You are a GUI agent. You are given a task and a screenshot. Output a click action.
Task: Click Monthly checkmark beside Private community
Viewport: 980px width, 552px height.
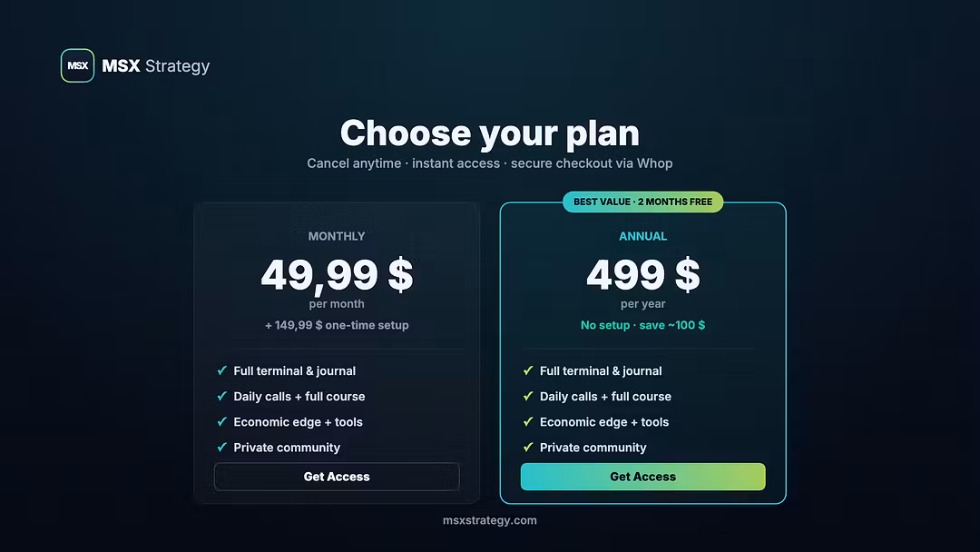(222, 448)
